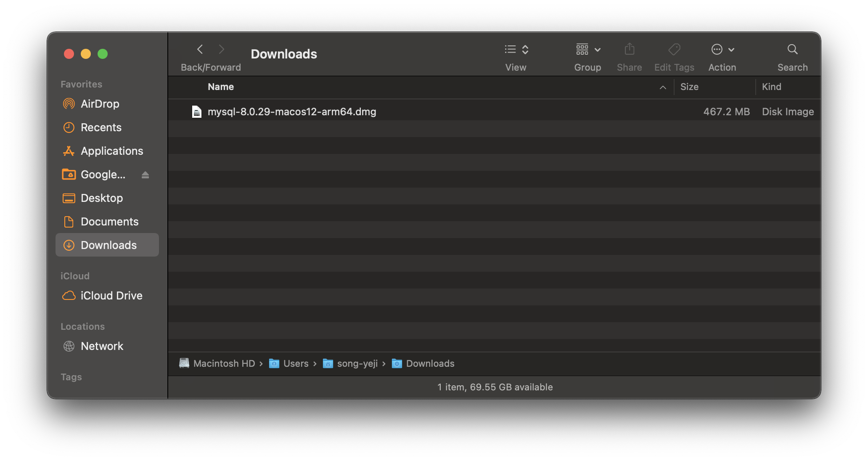Click the Share toolbar icon
Viewport: 868px width, 461px height.
(629, 50)
